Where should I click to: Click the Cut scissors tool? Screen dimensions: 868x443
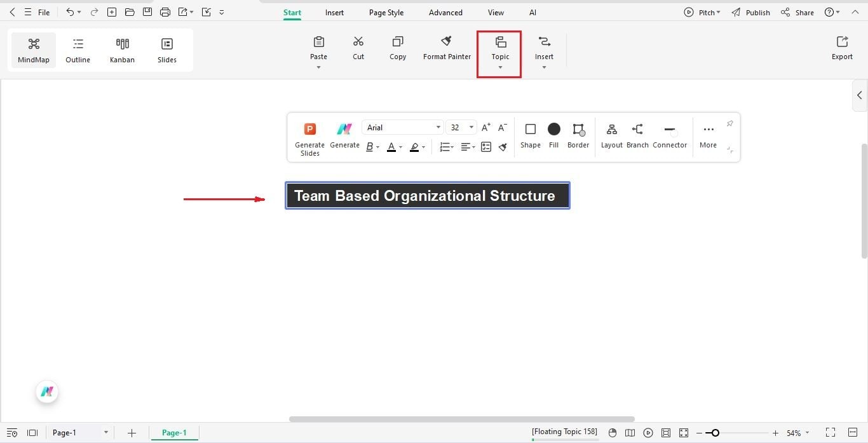358,48
